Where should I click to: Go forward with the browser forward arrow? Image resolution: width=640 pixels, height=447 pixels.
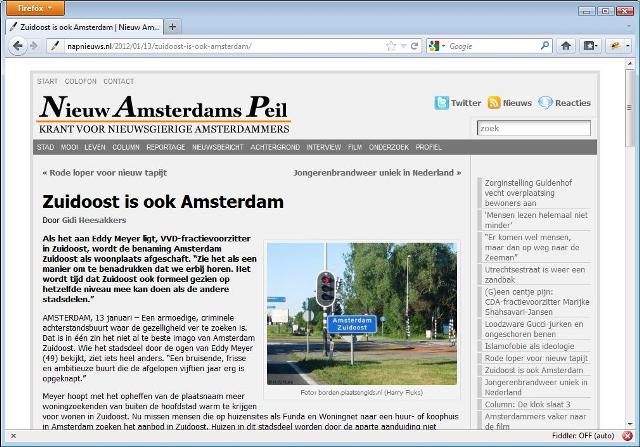pos(34,46)
